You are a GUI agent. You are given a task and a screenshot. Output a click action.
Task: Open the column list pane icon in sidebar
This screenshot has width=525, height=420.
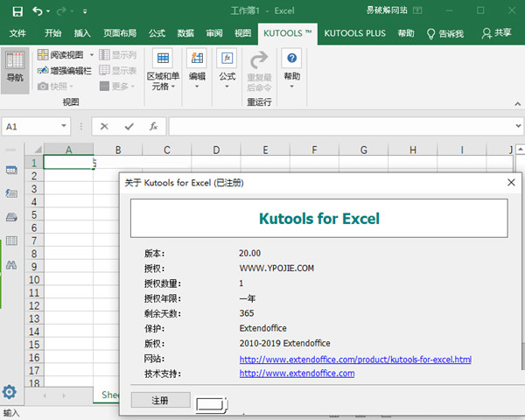click(x=11, y=241)
